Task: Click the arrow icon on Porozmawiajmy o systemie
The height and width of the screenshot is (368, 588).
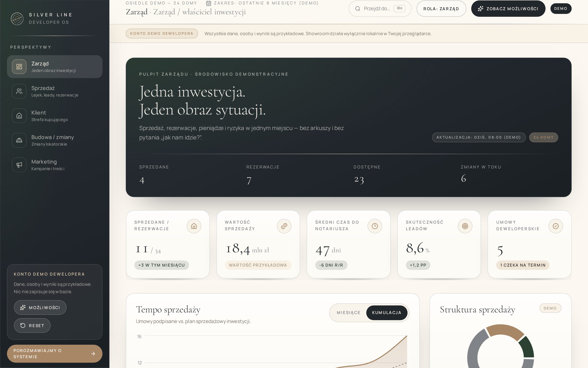Action: click(x=93, y=354)
